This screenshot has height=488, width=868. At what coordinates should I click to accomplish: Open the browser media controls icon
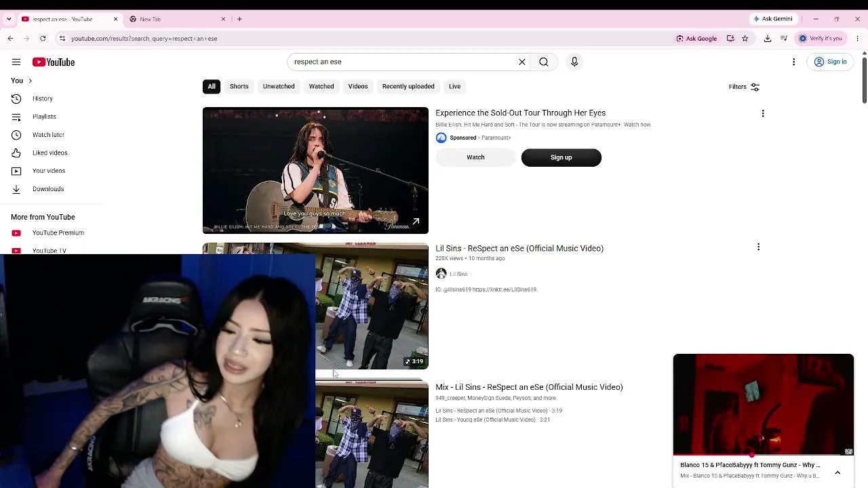(x=784, y=39)
